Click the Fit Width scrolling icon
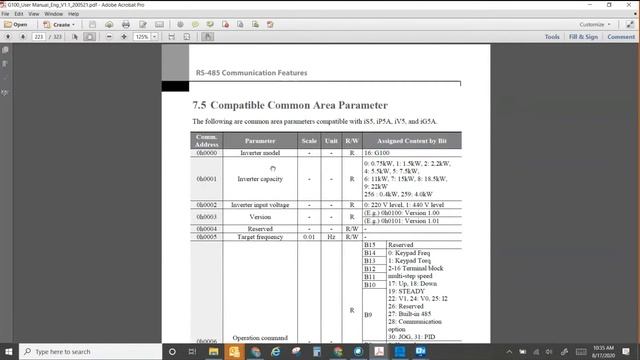 pos(172,37)
